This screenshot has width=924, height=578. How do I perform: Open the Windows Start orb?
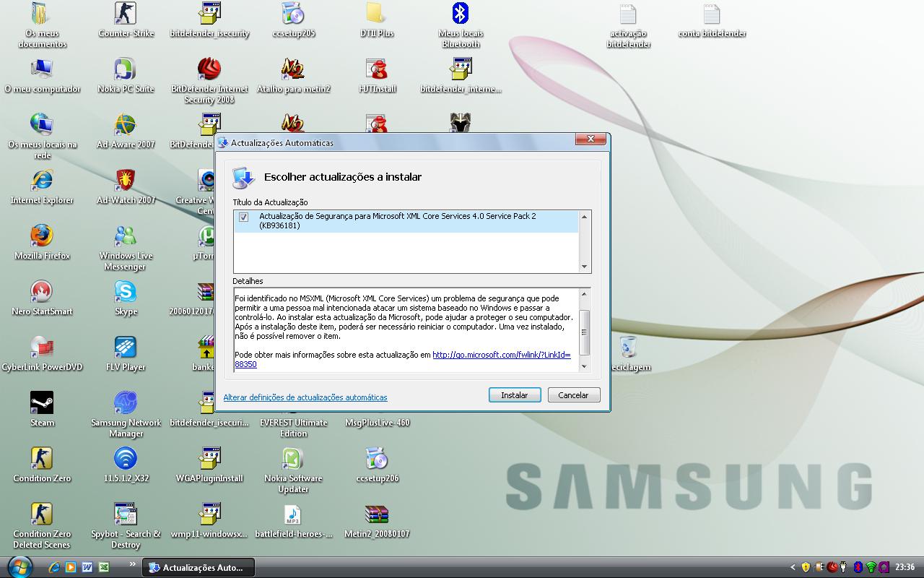[x=19, y=566]
